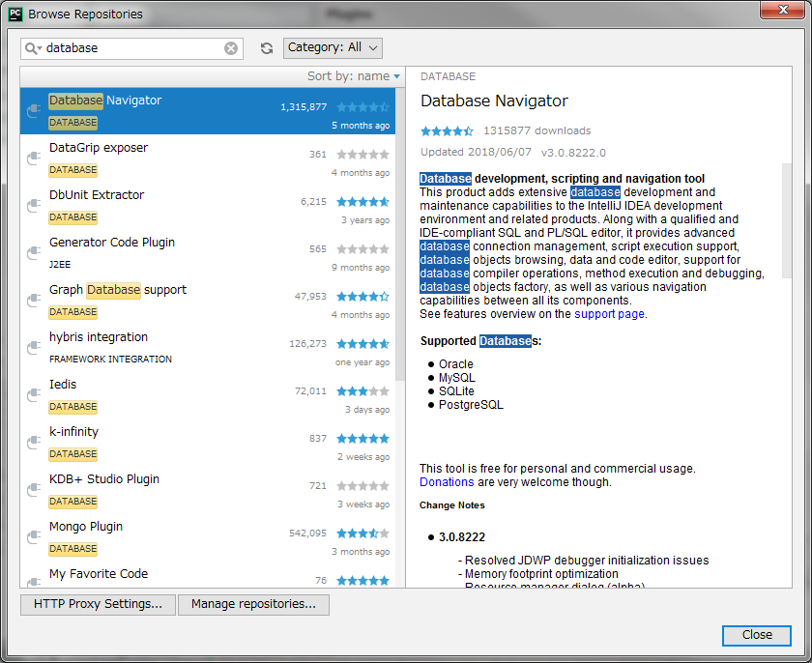Screen dimensions: 812x663
Task: Open Manage repositories dialog
Action: click(x=253, y=604)
